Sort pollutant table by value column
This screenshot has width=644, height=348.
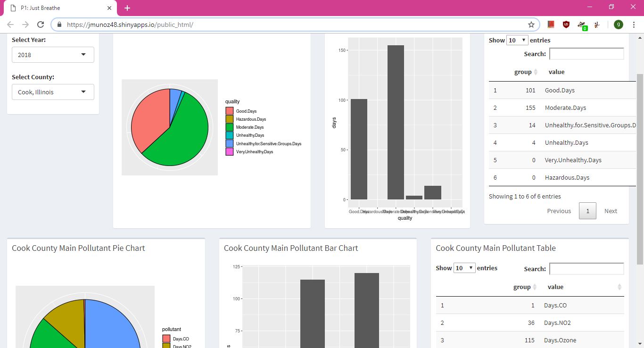pos(584,287)
